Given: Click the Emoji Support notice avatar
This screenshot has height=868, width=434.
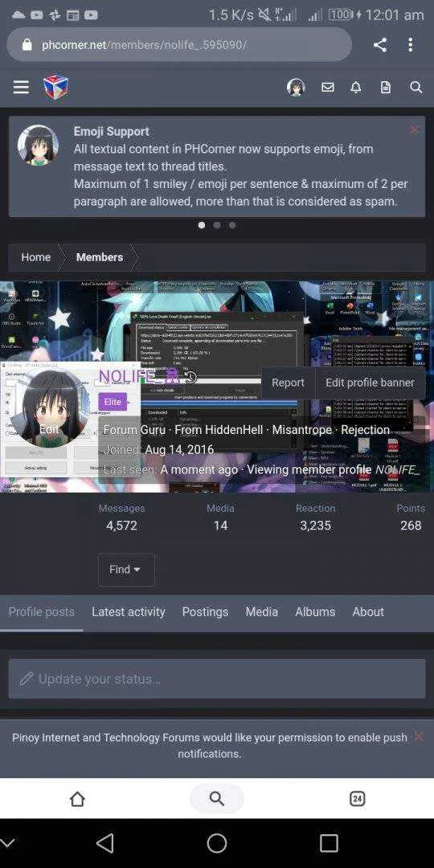Looking at the screenshot, I should 39,145.
